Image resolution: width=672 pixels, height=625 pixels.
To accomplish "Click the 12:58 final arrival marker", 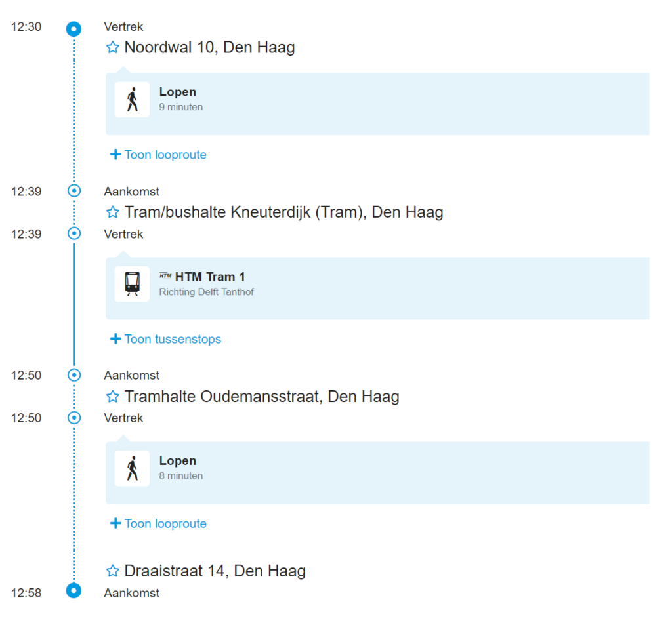I will (x=74, y=591).
